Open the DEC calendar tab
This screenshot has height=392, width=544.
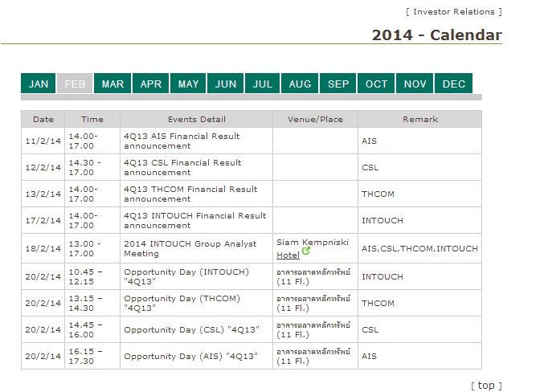pyautogui.click(x=453, y=84)
